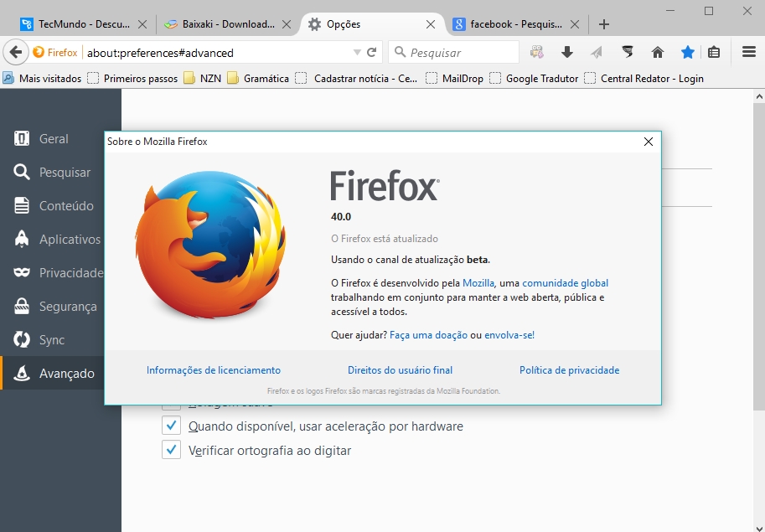The width and height of the screenshot is (765, 532).
Task: Follow the Mozilla link in the dialog
Action: (x=478, y=283)
